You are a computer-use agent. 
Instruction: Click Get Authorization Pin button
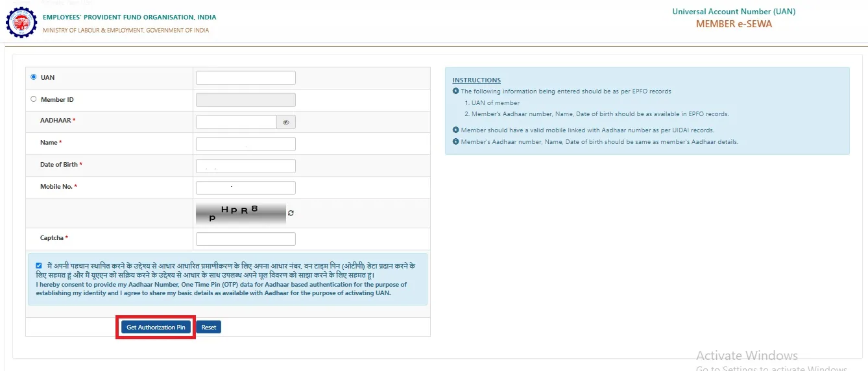156,328
